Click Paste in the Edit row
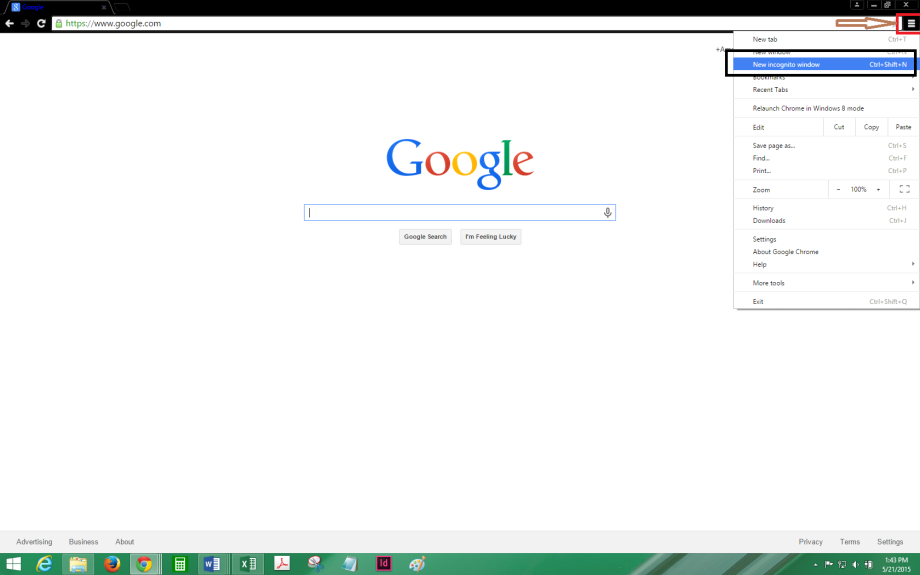920x575 pixels. pyautogui.click(x=903, y=127)
